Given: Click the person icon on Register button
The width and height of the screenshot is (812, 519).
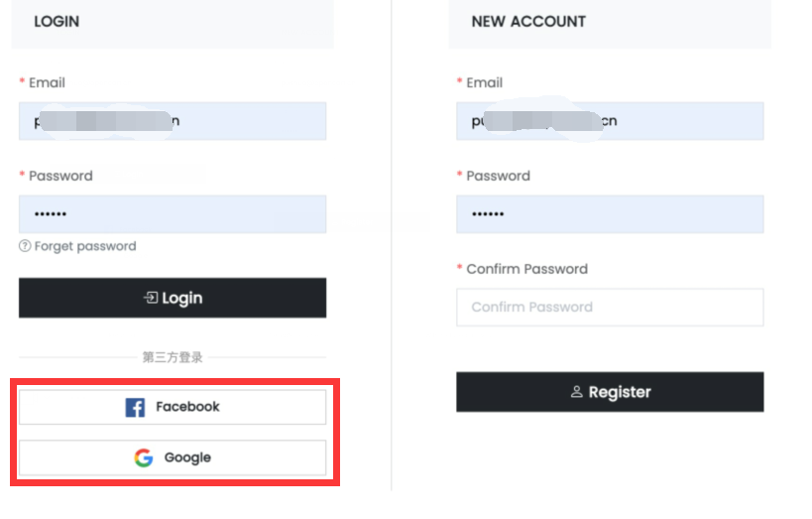Looking at the screenshot, I should tap(576, 391).
